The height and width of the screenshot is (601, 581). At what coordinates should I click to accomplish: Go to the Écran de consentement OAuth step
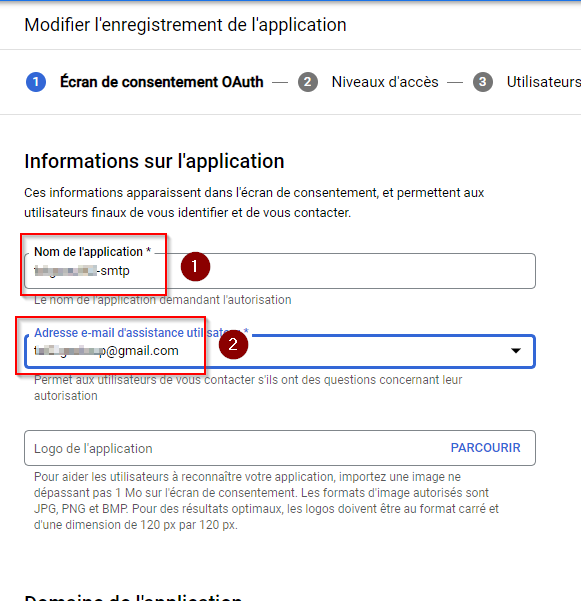pos(162,82)
